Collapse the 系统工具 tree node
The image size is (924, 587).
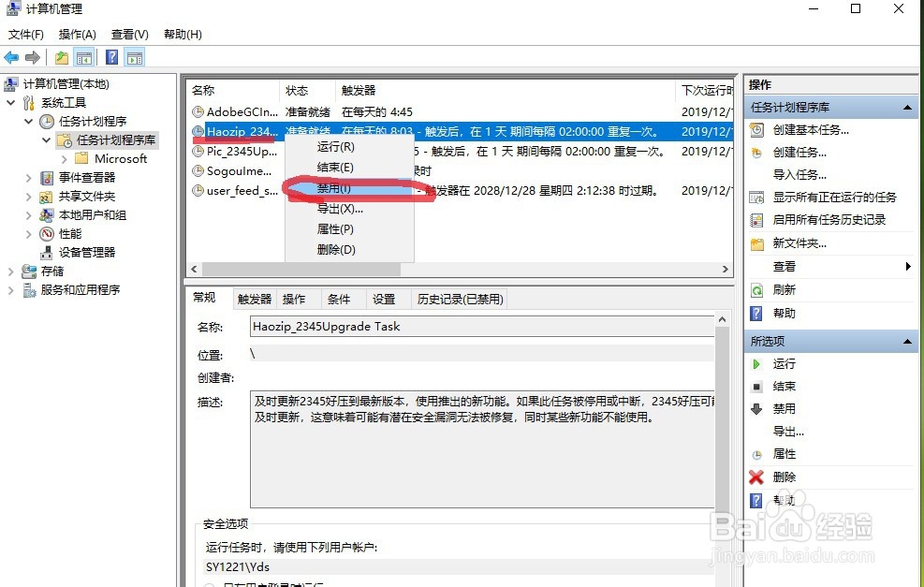[10, 103]
